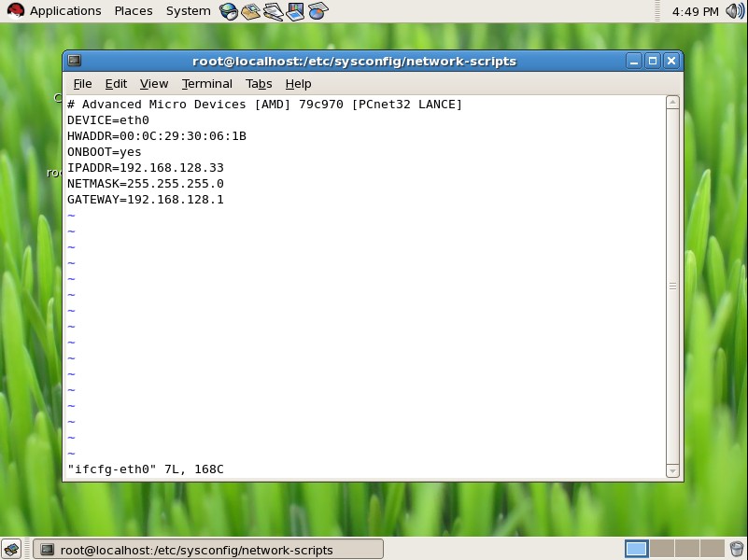Open the Tabs menu

[258, 83]
